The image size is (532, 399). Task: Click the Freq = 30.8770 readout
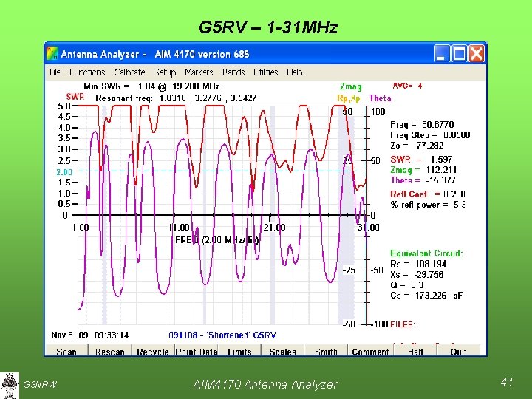coord(422,125)
